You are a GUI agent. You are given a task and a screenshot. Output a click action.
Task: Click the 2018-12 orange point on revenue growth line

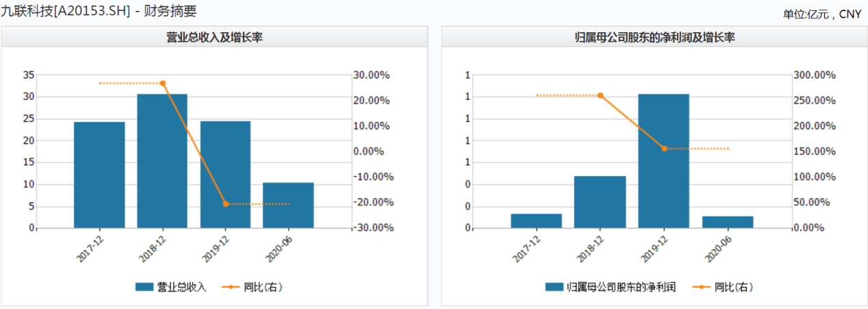(x=162, y=84)
